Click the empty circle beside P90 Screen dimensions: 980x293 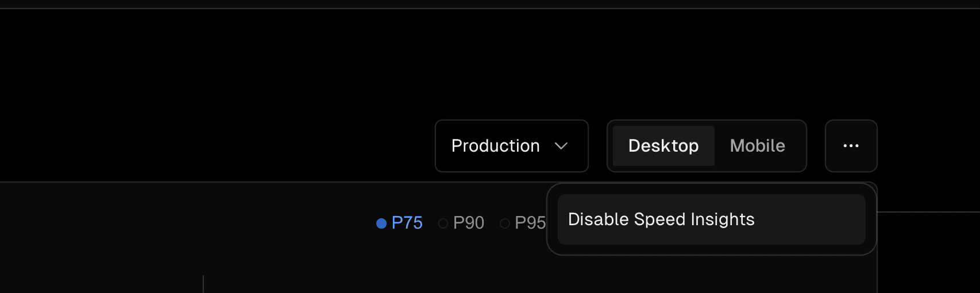(x=443, y=223)
